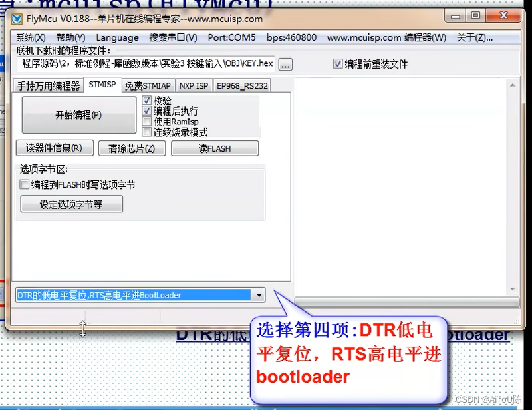Image resolution: width=532 pixels, height=410 pixels.
Task: Open the bps:460800 menu
Action: (x=291, y=37)
